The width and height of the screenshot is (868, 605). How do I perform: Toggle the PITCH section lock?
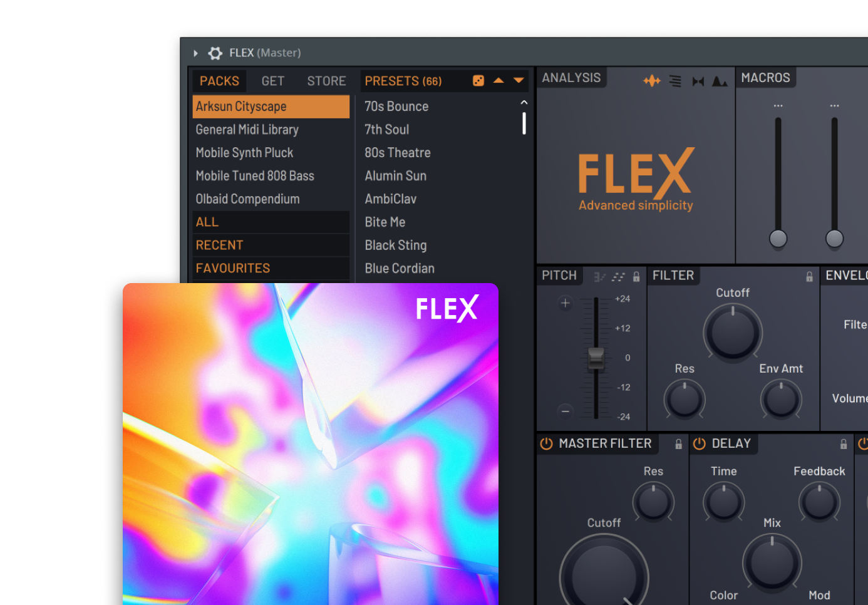pos(636,277)
